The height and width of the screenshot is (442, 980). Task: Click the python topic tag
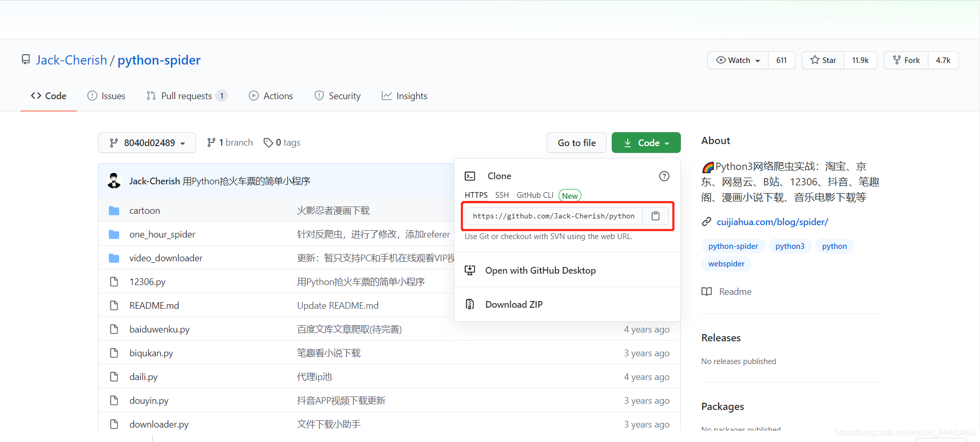834,246
